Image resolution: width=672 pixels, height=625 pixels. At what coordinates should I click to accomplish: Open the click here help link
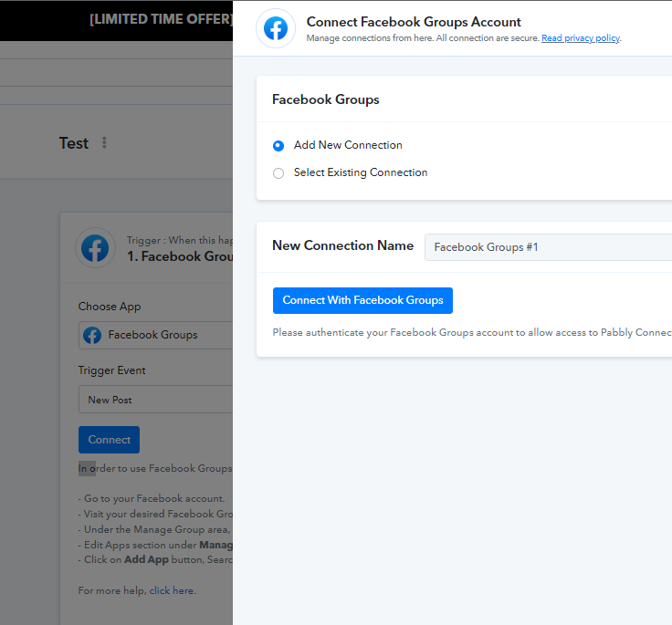[171, 590]
